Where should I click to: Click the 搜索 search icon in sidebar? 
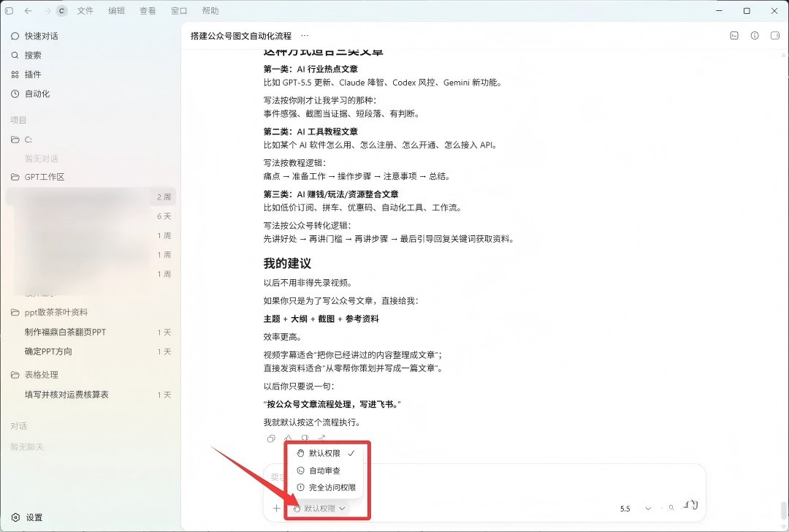(x=15, y=56)
